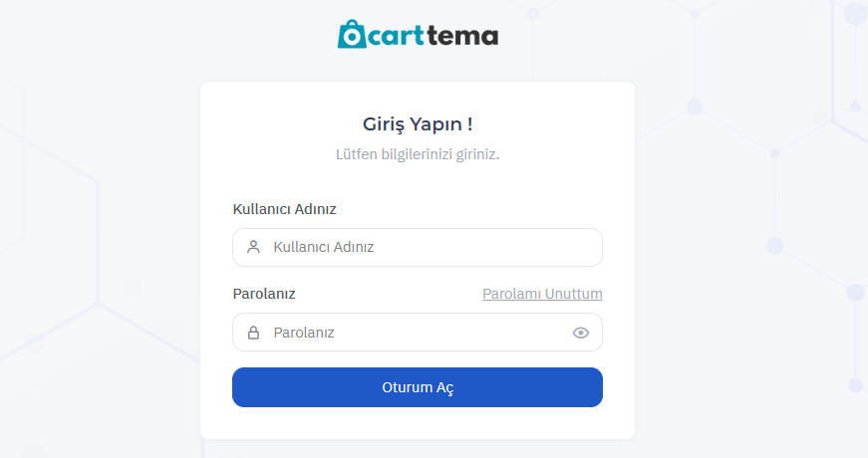Click the Oturum Aç button
Screen dimensions: 868x458
tap(418, 387)
